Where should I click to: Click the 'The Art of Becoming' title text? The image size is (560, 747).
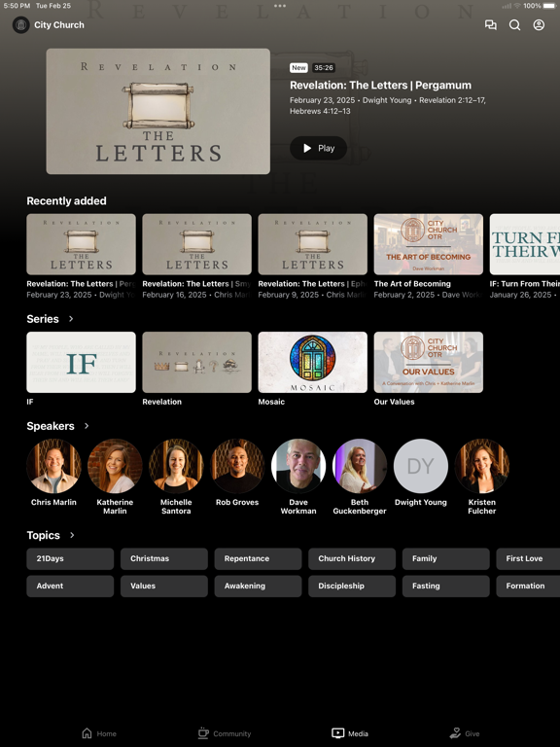pyautogui.click(x=412, y=283)
